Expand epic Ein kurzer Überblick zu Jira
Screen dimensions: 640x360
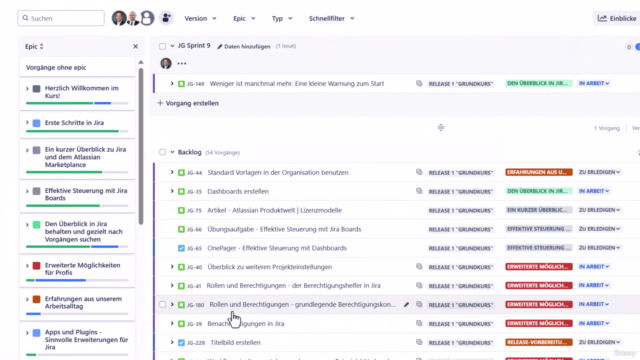tap(27, 150)
